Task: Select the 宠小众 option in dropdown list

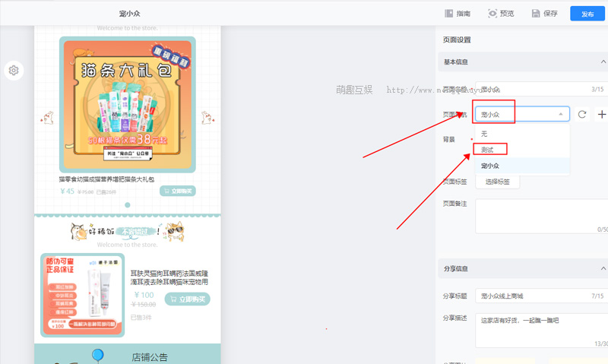Action: click(522, 166)
